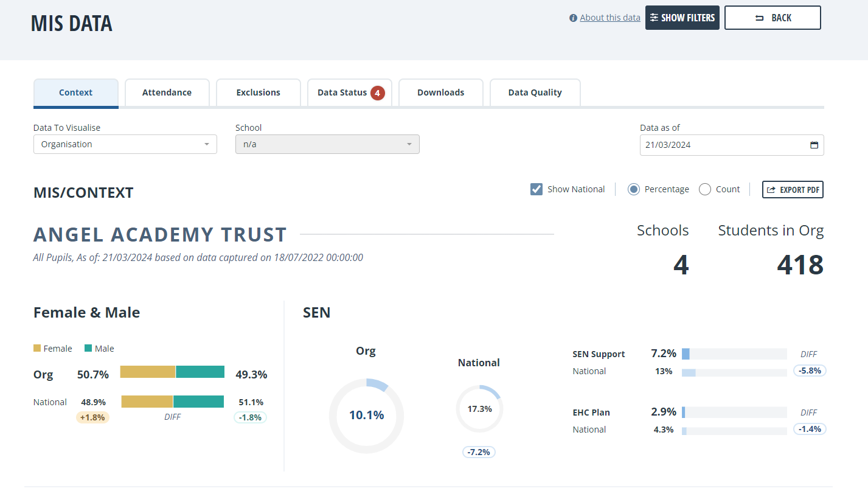Screen dimensions: 868x491
Task: Click the export icon in Export PDF
Action: coord(771,190)
